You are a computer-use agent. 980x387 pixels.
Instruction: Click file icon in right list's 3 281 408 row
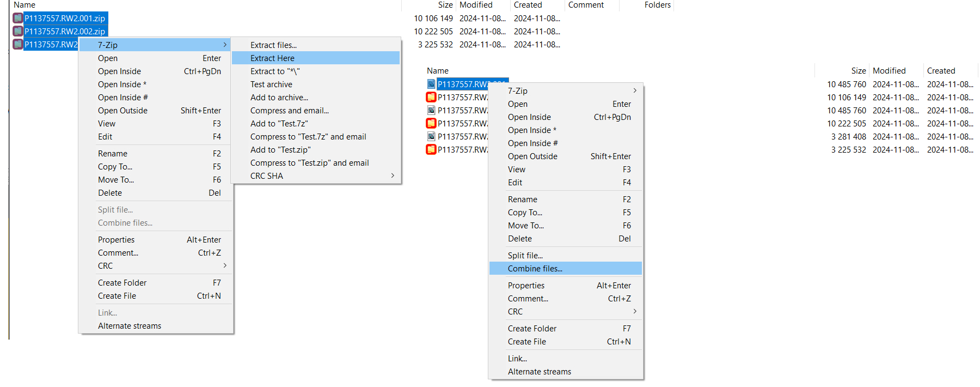(431, 136)
